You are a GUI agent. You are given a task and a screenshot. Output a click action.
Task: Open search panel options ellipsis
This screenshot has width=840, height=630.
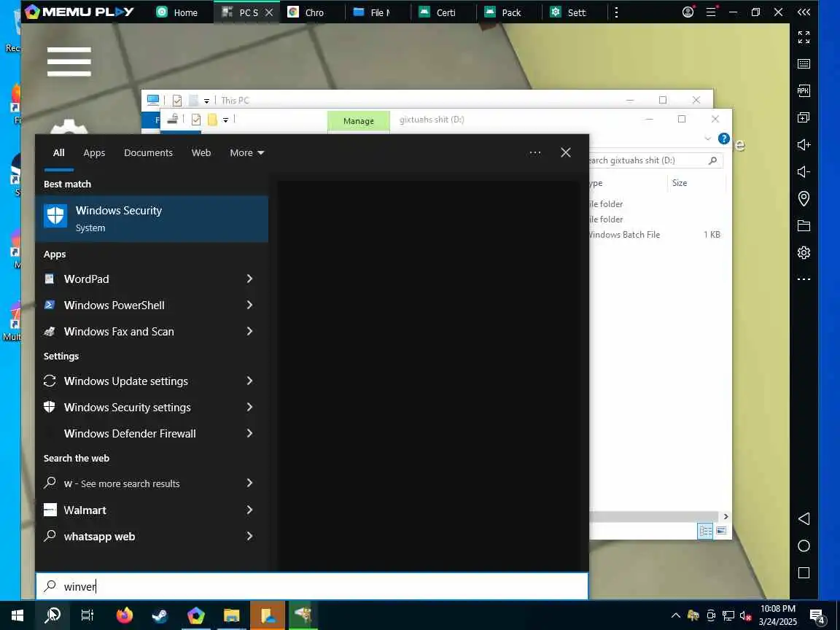[534, 152]
